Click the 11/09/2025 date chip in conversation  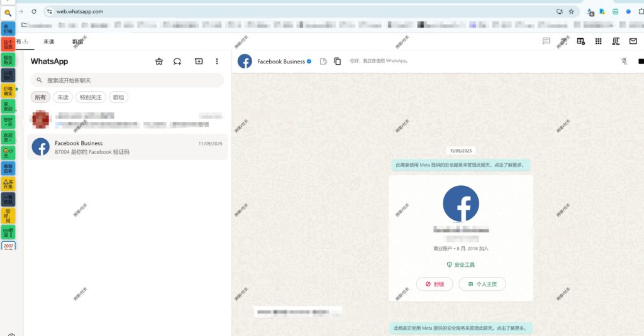coord(461,151)
